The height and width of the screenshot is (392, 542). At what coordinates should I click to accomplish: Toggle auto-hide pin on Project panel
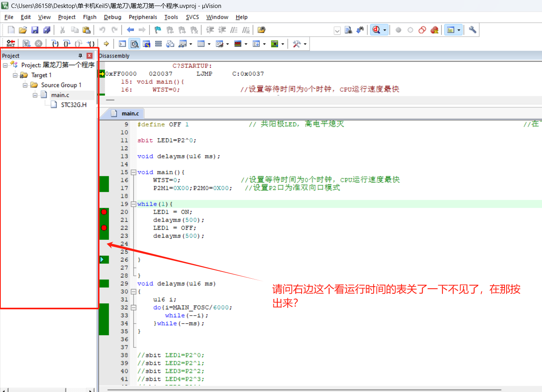(80, 56)
